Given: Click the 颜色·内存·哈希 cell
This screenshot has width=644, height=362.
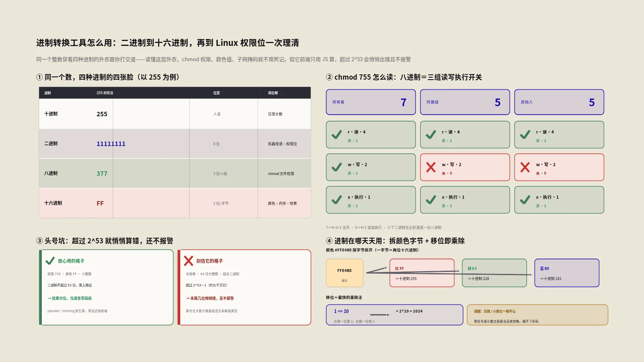Looking at the screenshot, I should pos(283,204).
